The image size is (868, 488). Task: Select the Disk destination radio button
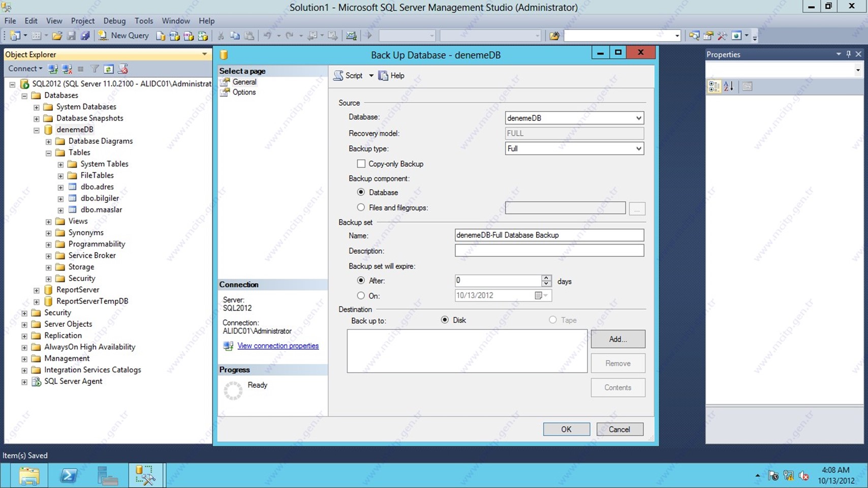point(445,320)
